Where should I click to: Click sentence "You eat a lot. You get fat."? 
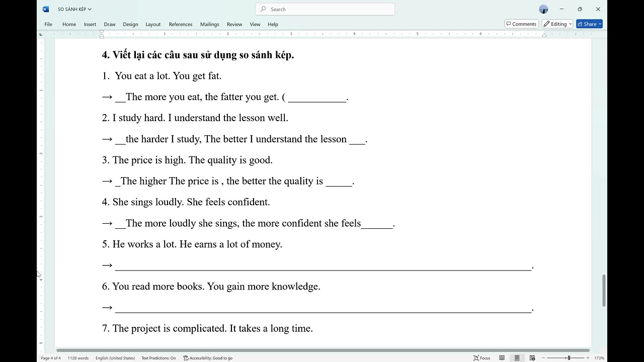(x=168, y=76)
